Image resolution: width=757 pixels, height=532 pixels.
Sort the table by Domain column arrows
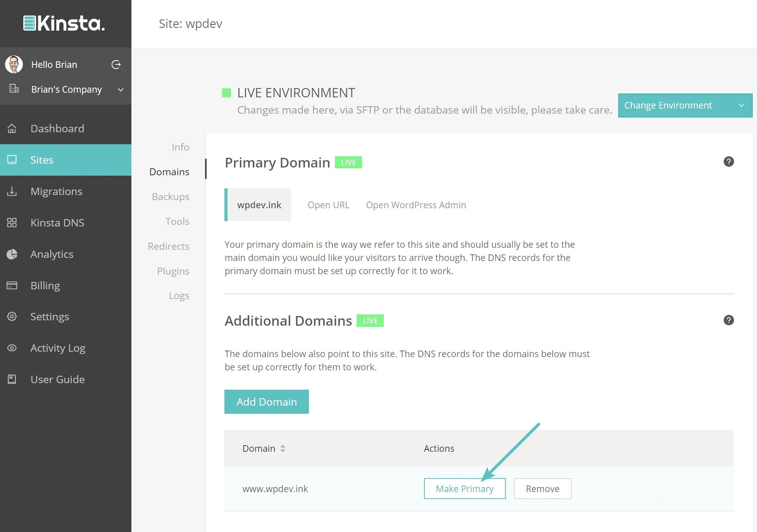pyautogui.click(x=283, y=449)
